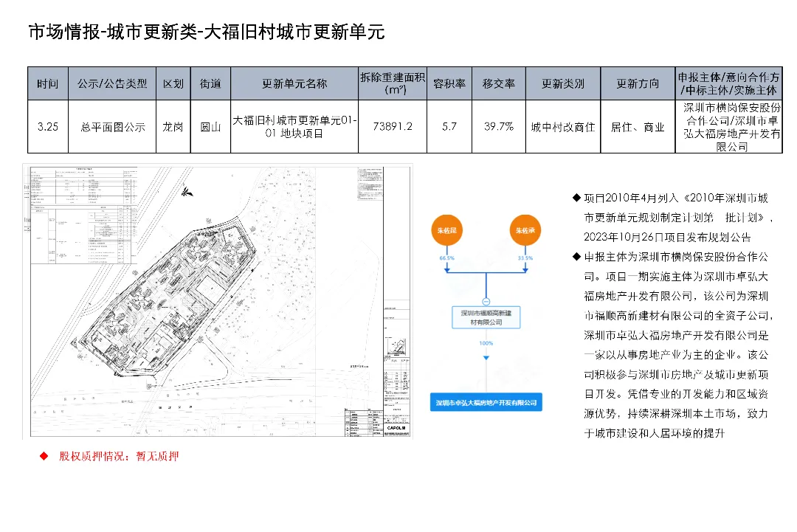
Task: Select the 街道 column header
Action: pos(210,83)
